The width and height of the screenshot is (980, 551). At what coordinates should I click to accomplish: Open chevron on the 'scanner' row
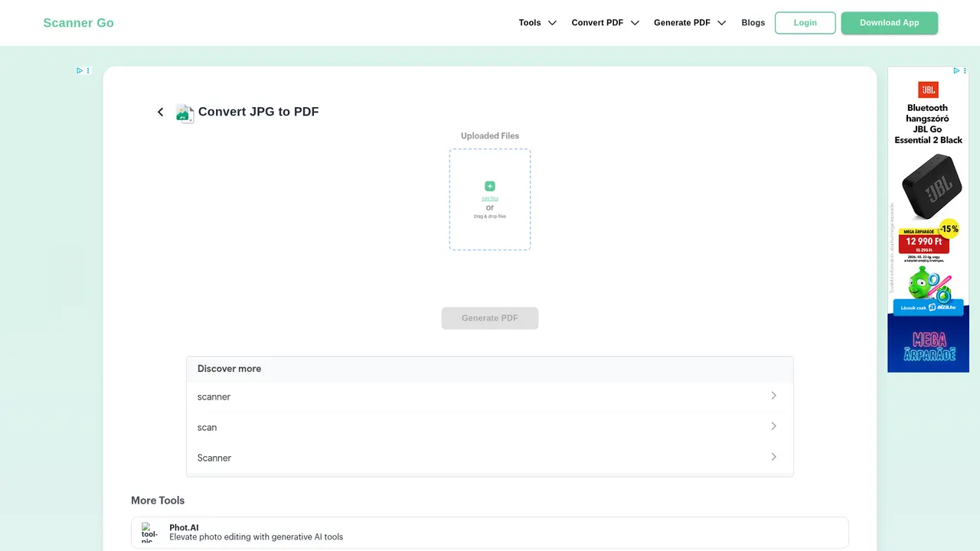[x=773, y=396]
